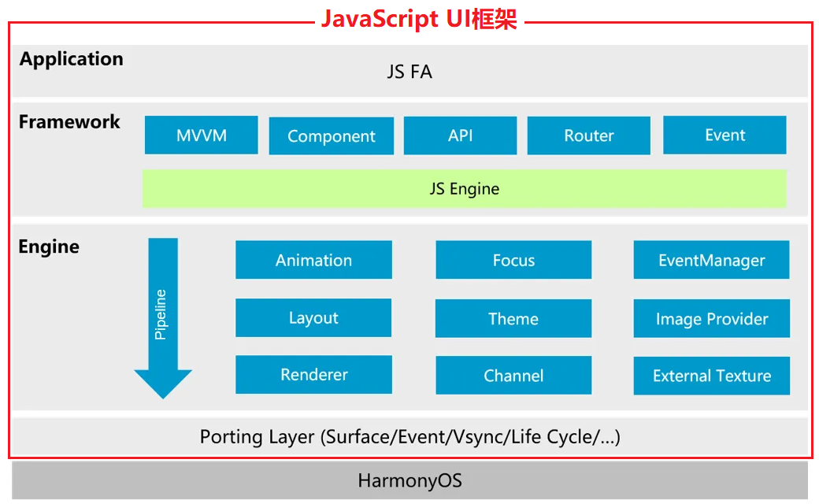This screenshot has height=504, width=819.
Task: Click the External Texture block
Action: pos(711,376)
